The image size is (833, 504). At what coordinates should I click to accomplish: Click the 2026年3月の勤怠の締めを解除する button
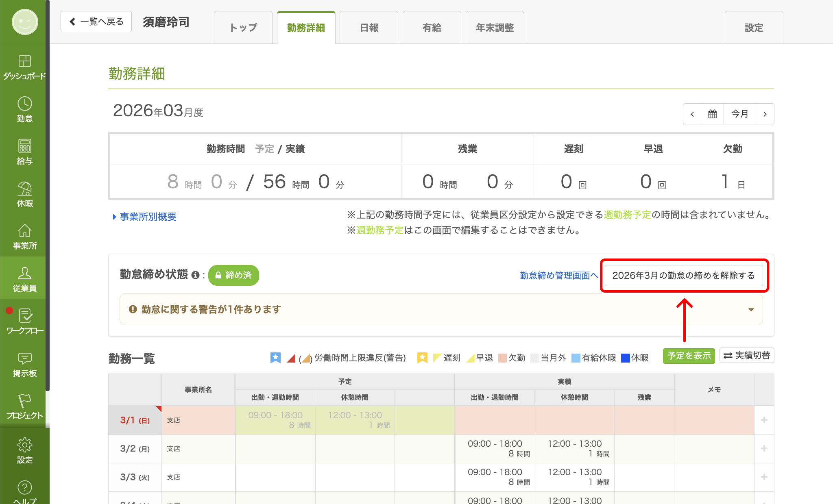pos(684,275)
